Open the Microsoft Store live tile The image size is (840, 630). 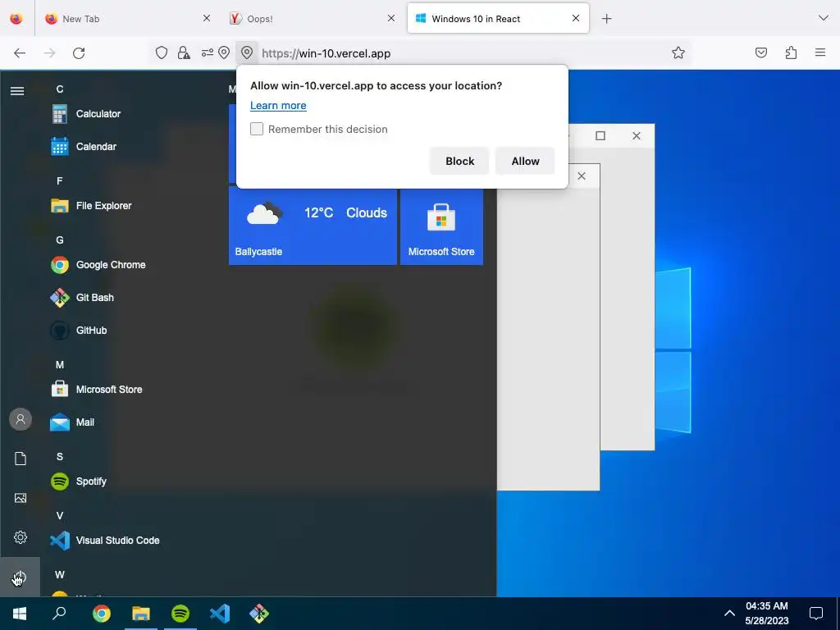(x=441, y=226)
